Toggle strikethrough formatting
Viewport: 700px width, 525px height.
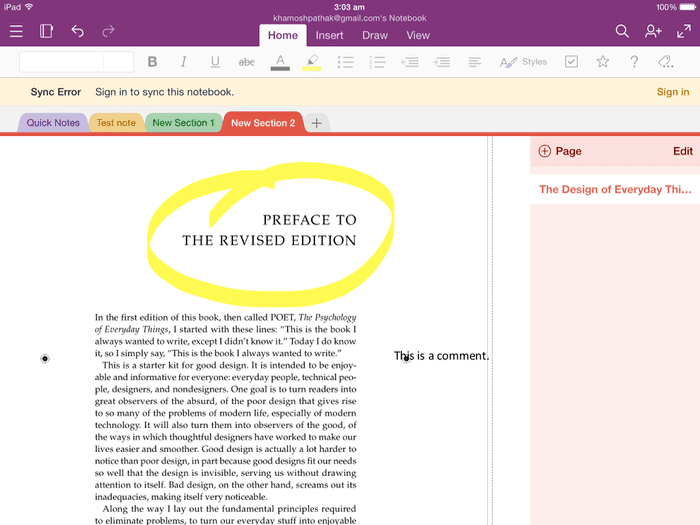pyautogui.click(x=246, y=62)
